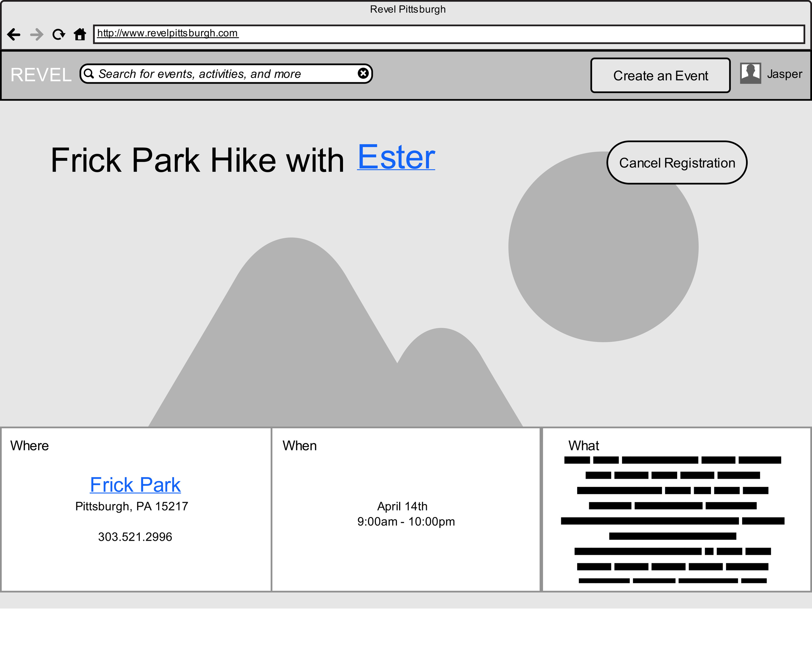This screenshot has width=812, height=650.
Task: Click the When heading
Action: point(299,445)
